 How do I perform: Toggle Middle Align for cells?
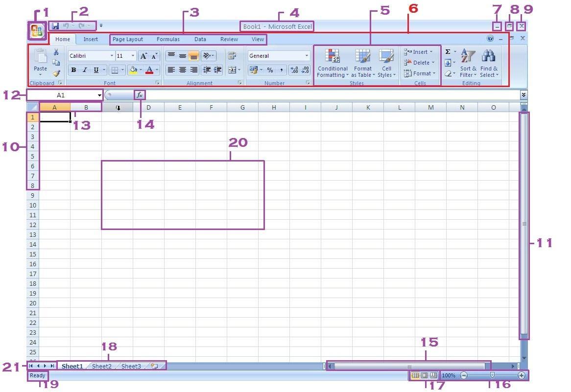point(183,56)
